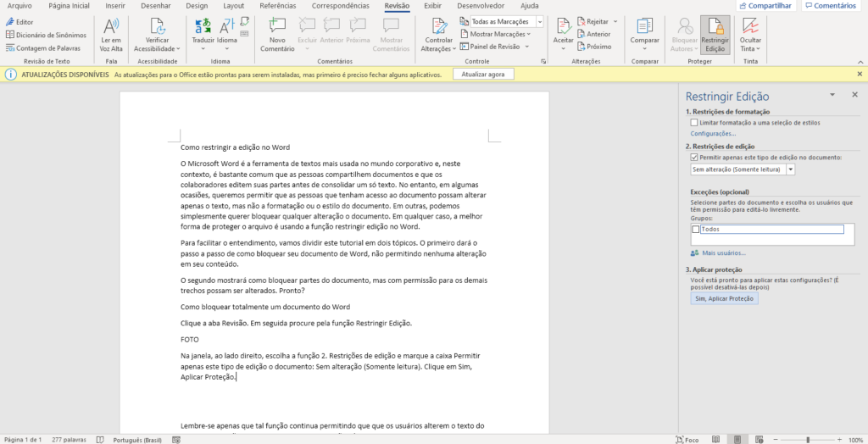Screen dimensions: 868x444
Task: Click Ocultar Tinta
Action: tap(750, 35)
